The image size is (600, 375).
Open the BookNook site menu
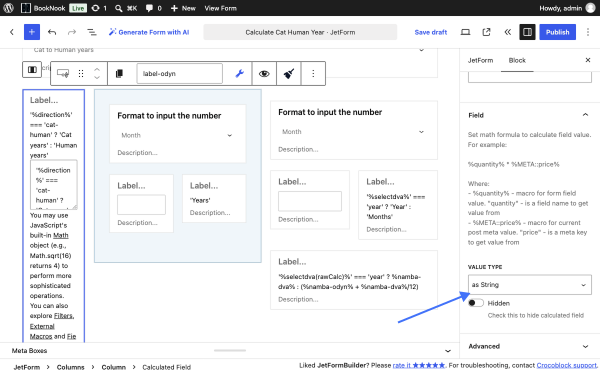43,8
